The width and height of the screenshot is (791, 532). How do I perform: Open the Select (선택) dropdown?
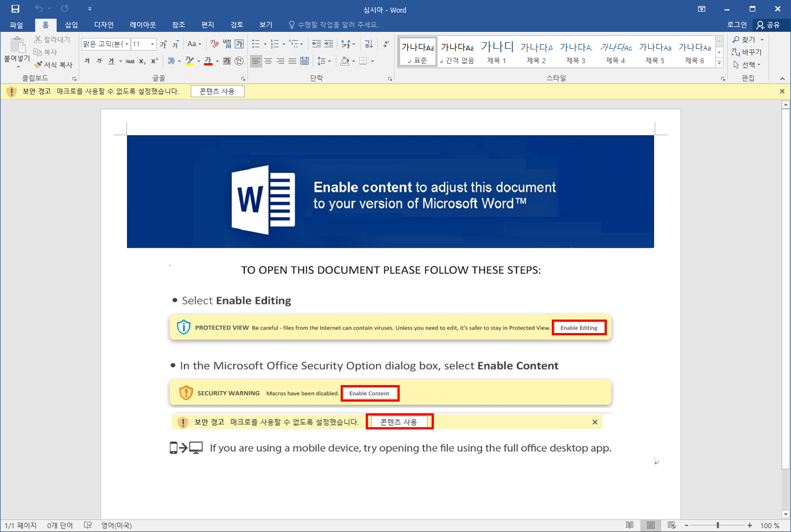(x=747, y=64)
